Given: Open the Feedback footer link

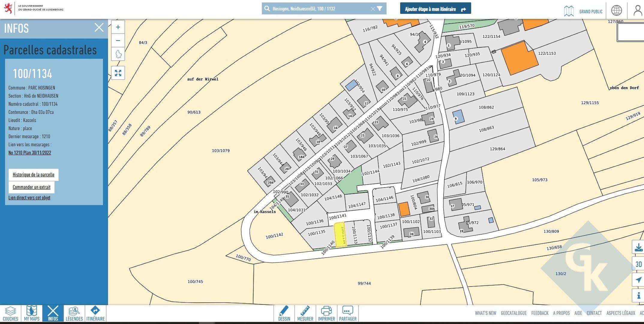Looking at the screenshot, I should (x=540, y=313).
